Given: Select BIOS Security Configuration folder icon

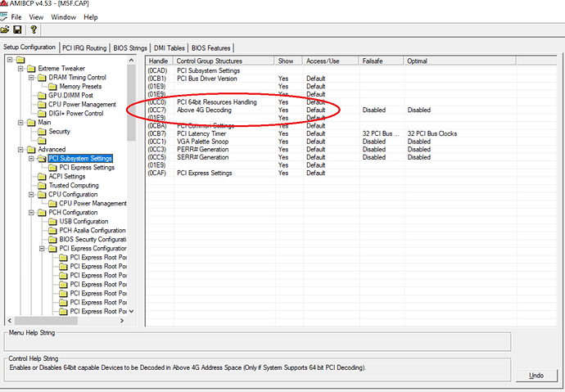Looking at the screenshot, I should click(52, 240).
